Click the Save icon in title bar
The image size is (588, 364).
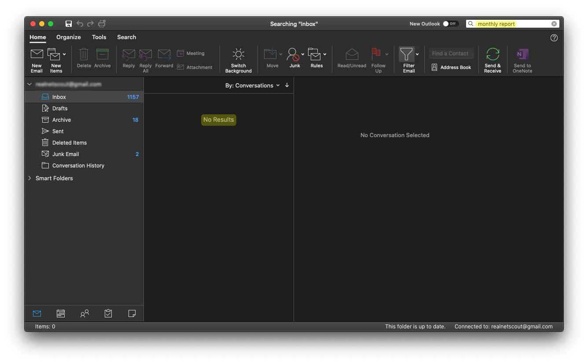[x=69, y=24]
